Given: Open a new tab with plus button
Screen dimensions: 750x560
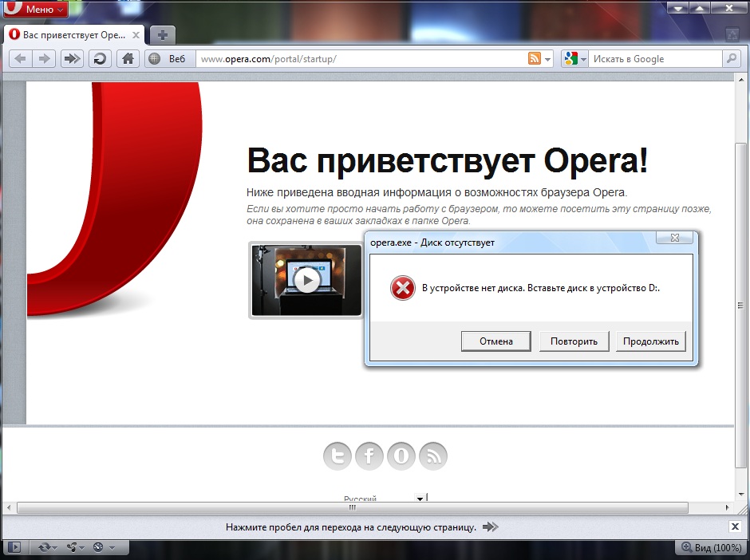Looking at the screenshot, I should [x=162, y=35].
